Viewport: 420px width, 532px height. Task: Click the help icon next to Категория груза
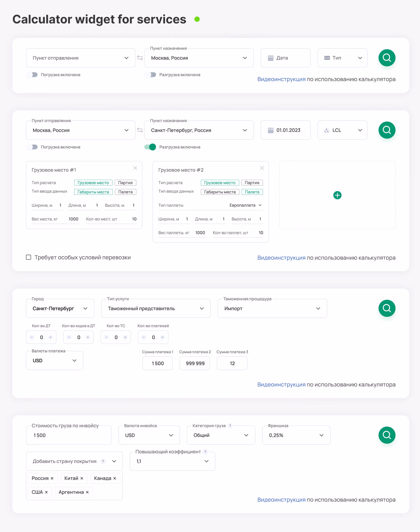(230, 426)
